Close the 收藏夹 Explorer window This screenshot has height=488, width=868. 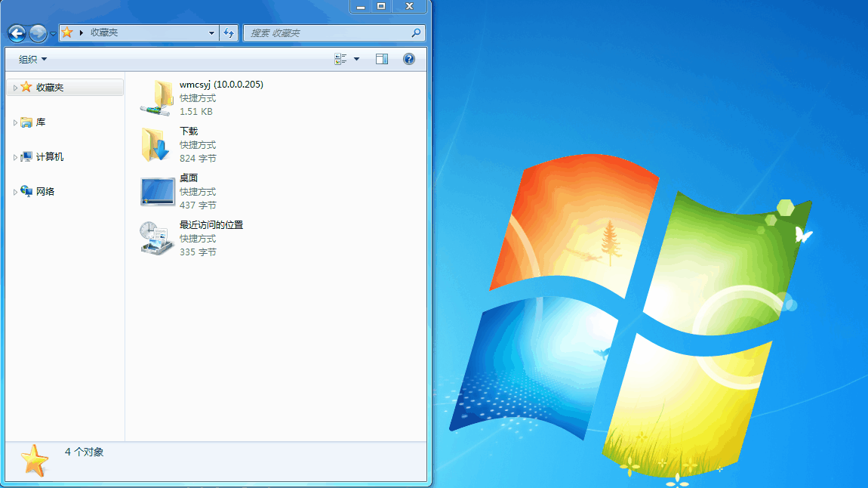click(x=410, y=7)
